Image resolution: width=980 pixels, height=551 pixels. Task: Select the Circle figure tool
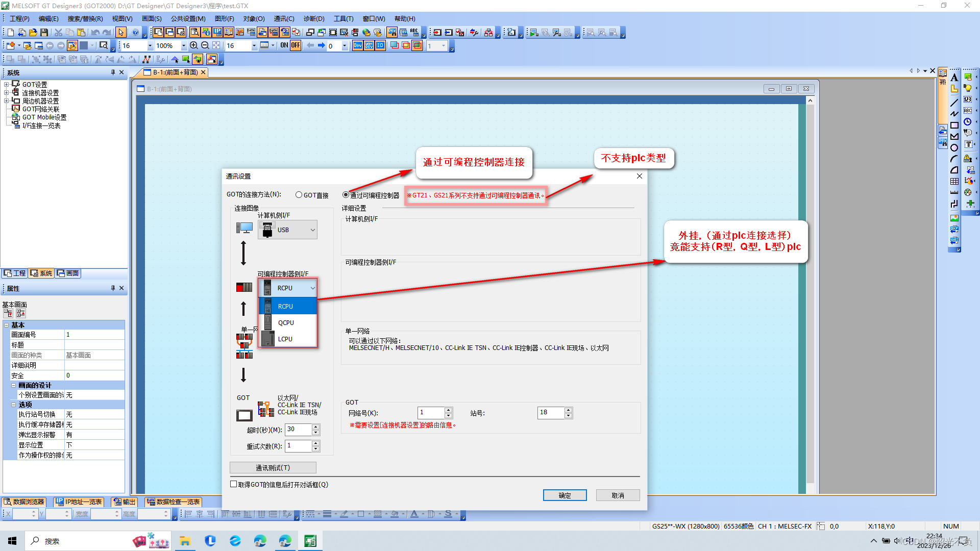click(x=954, y=148)
